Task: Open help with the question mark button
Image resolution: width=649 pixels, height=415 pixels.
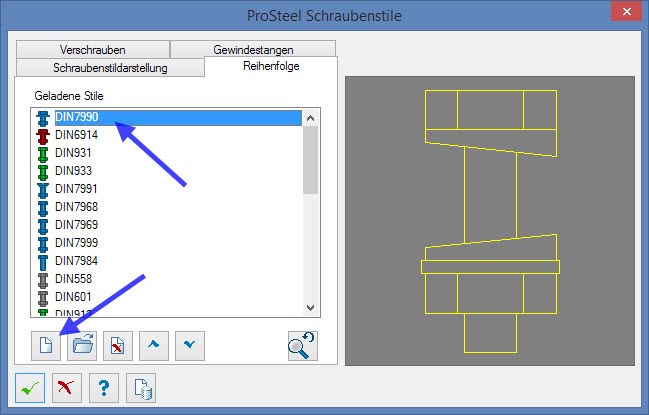Action: [x=104, y=388]
